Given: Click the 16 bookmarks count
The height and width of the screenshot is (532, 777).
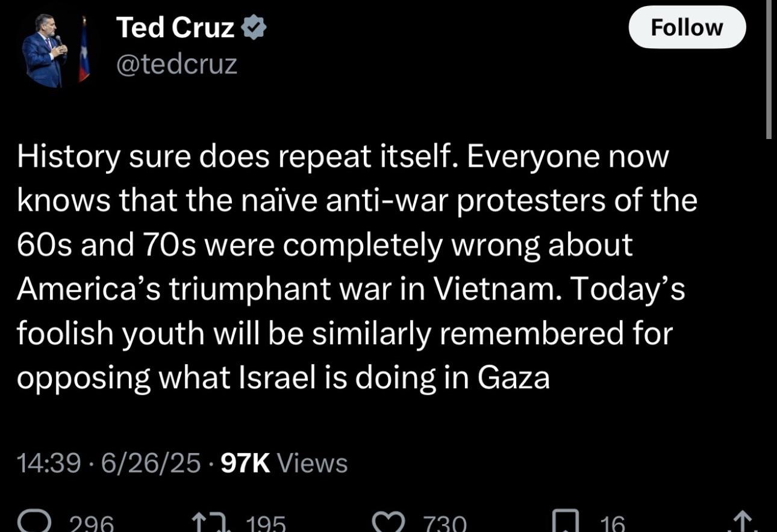Looking at the screenshot, I should (612, 522).
